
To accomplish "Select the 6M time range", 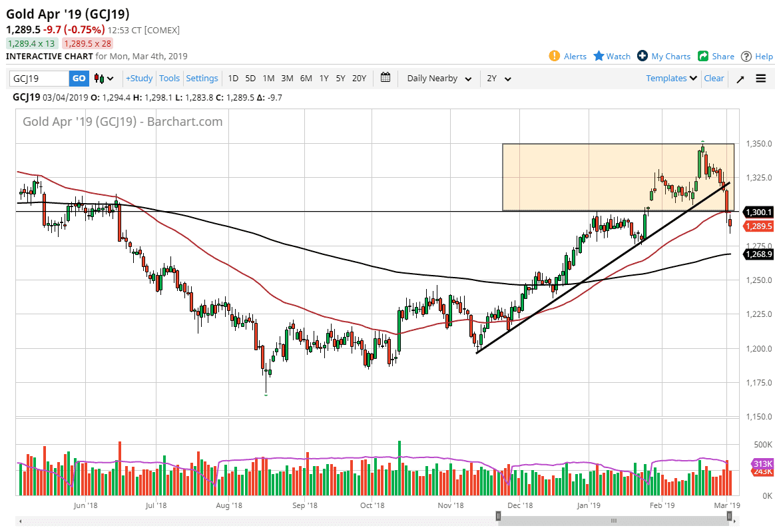I will point(306,78).
